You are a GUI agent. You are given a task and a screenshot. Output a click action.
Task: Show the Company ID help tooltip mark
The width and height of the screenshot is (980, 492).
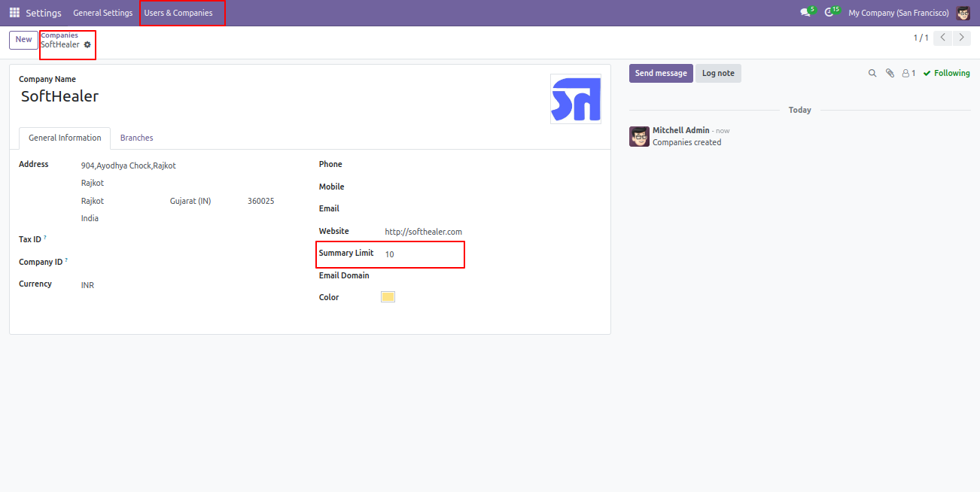pyautogui.click(x=66, y=260)
